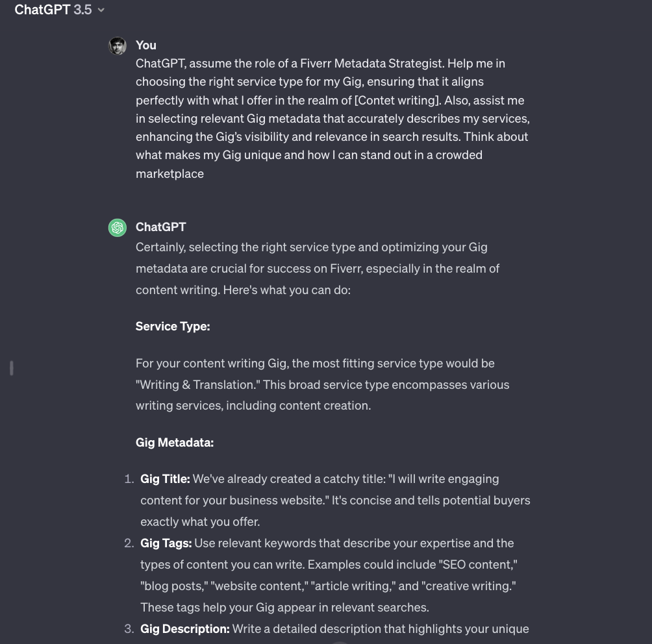Viewport: 652px width, 644px height.
Task: Select the "Gig Tags:" list item label
Action: click(x=166, y=543)
